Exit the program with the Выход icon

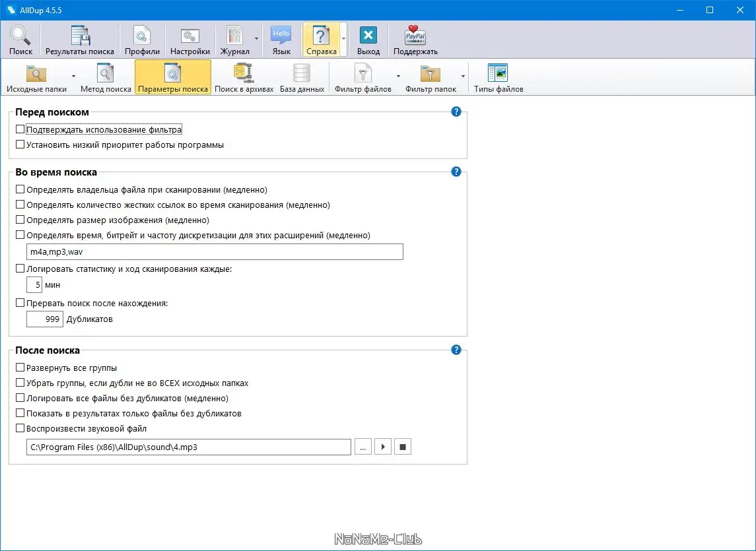point(368,40)
